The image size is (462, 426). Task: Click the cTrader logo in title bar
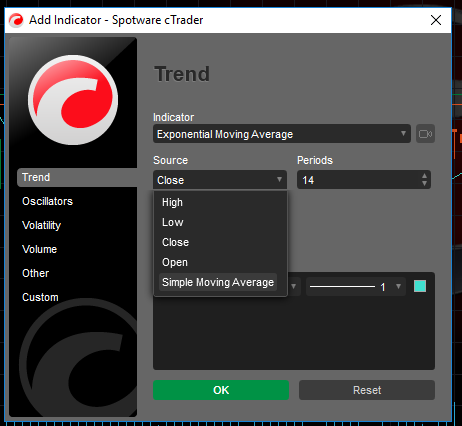click(16, 20)
